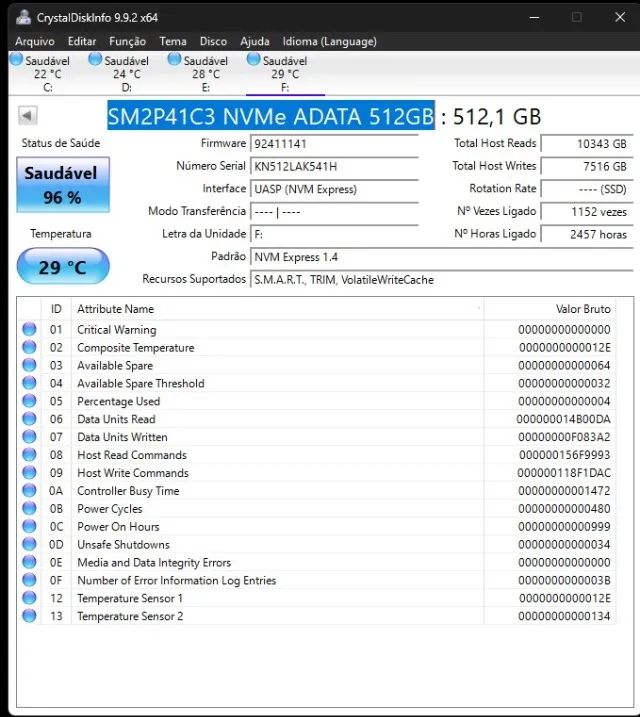
Task: Click raw value 000000156F9993
Action: pos(565,455)
